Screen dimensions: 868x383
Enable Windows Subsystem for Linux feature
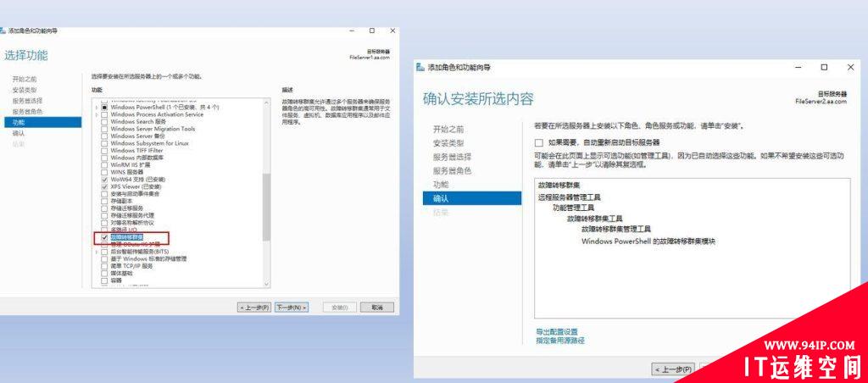[104, 143]
